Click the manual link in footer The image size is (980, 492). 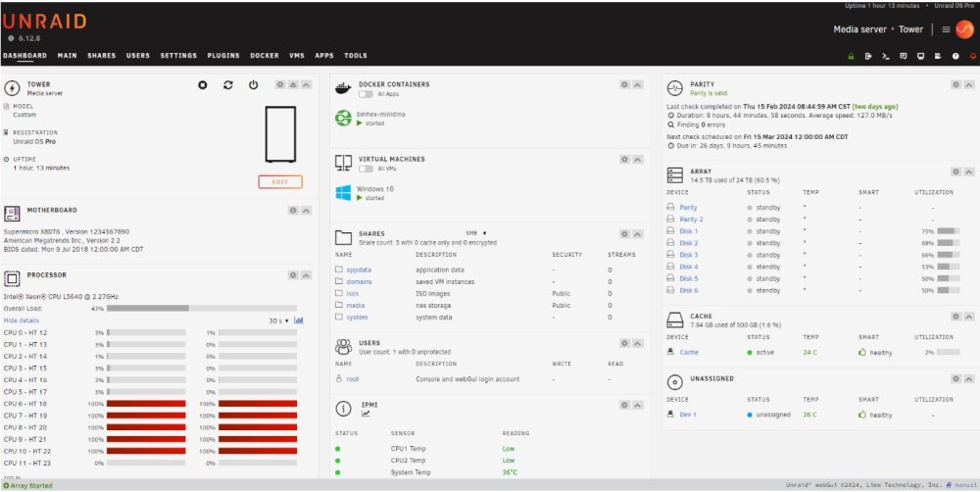tap(965, 485)
